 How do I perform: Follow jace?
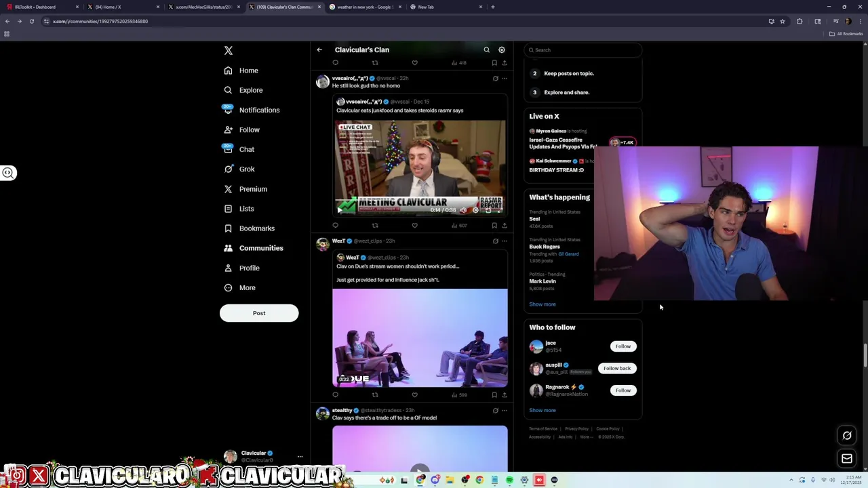[x=623, y=346]
